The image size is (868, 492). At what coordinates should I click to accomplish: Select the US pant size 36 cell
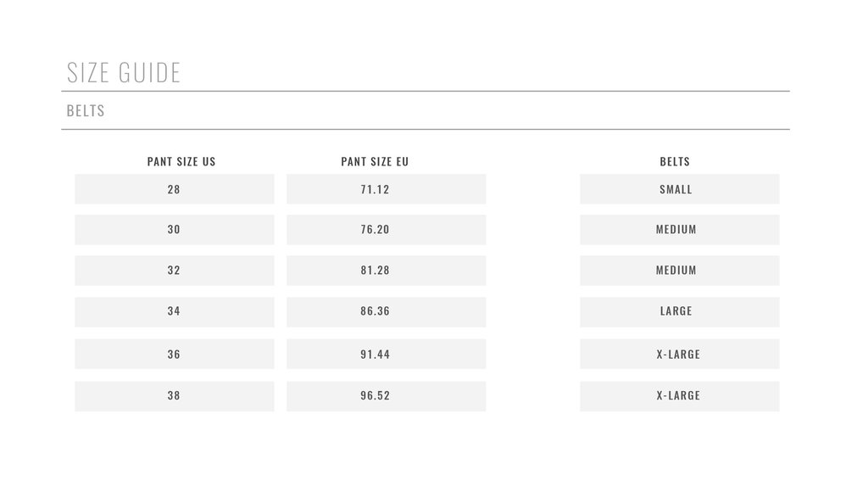tap(175, 354)
